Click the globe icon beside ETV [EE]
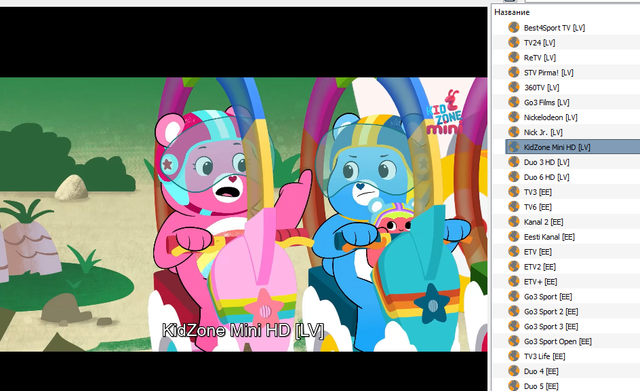 coord(513,251)
